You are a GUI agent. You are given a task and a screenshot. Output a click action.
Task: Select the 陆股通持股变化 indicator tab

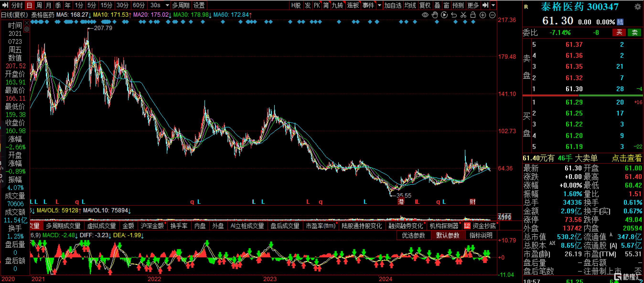point(362,226)
